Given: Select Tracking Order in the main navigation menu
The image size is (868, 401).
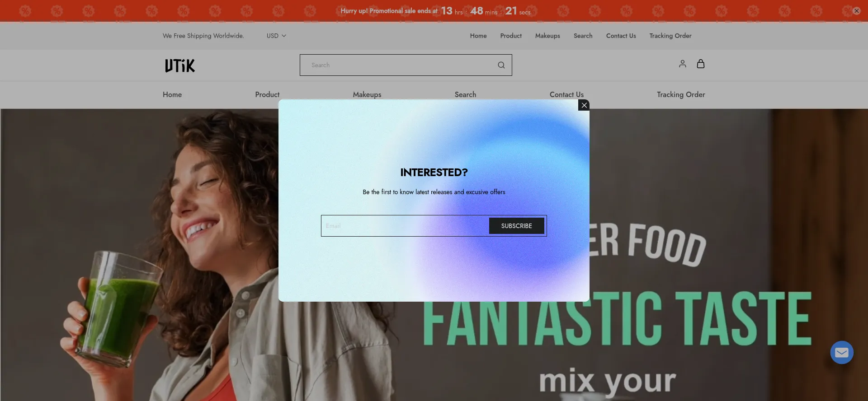Looking at the screenshot, I should pyautogui.click(x=681, y=94).
